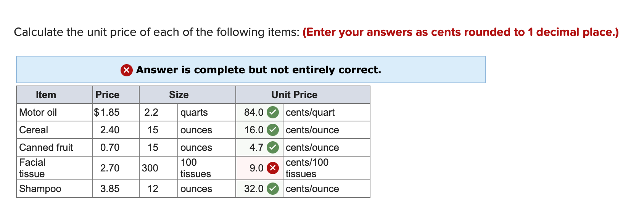Click the Shampoo row label
The width and height of the screenshot is (644, 223).
click(40, 189)
